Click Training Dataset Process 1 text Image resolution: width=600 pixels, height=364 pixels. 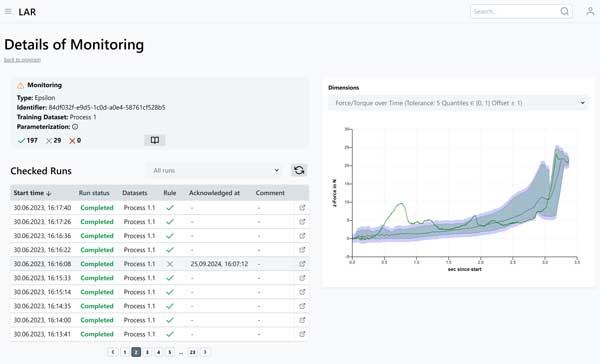click(x=56, y=117)
